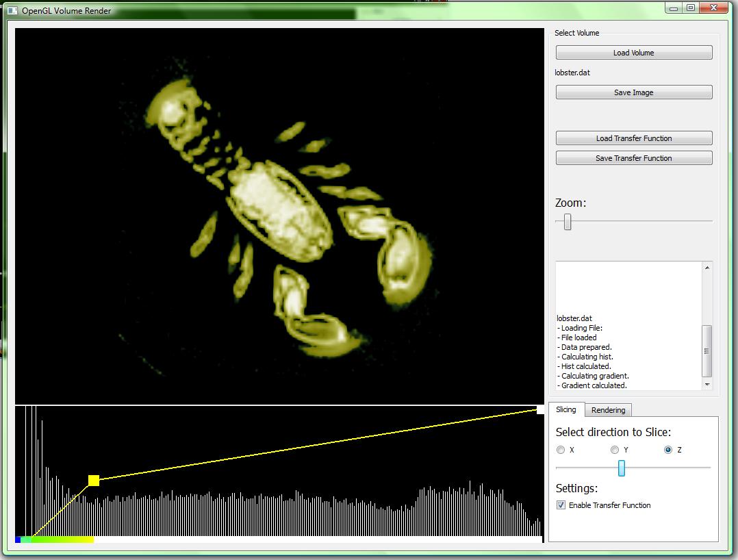This screenshot has height=560, width=738.
Task: Select the Slicing tab
Action: [x=565, y=409]
